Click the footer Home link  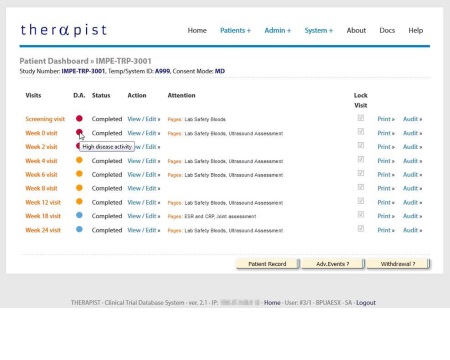click(x=272, y=303)
